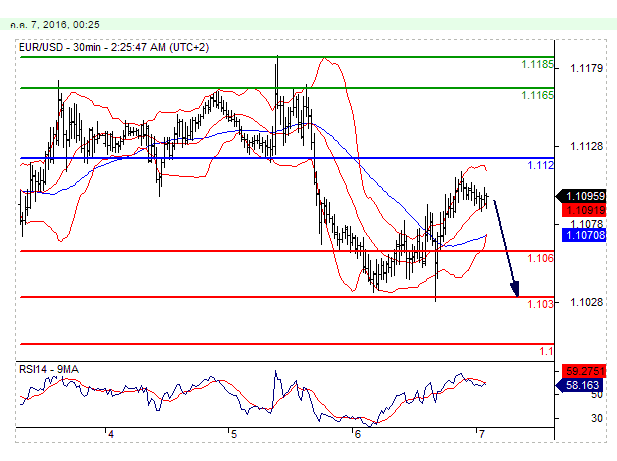
Task: Click the 'RSI14 - 9MA' indicator label
Action: click(49, 369)
